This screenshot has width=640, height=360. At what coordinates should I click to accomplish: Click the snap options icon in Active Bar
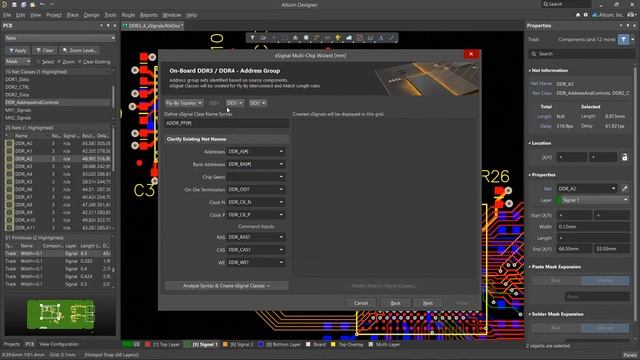pos(263,38)
